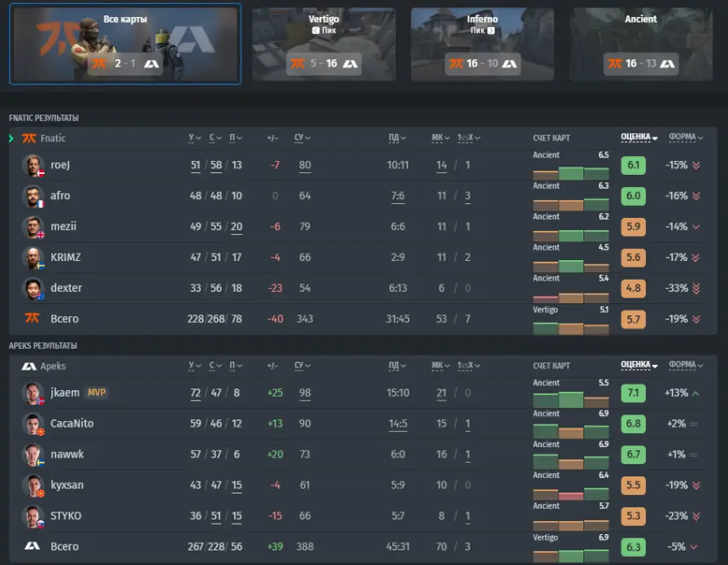728x565 pixels.
Task: Select the all maps tab showing 2-1
Action: click(125, 44)
